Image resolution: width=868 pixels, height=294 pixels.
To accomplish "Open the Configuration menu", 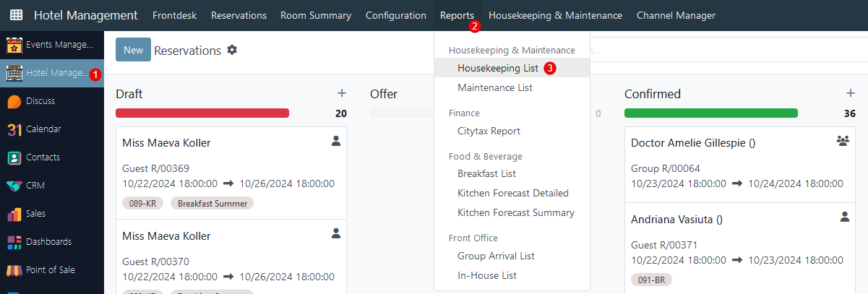I will 396,15.
